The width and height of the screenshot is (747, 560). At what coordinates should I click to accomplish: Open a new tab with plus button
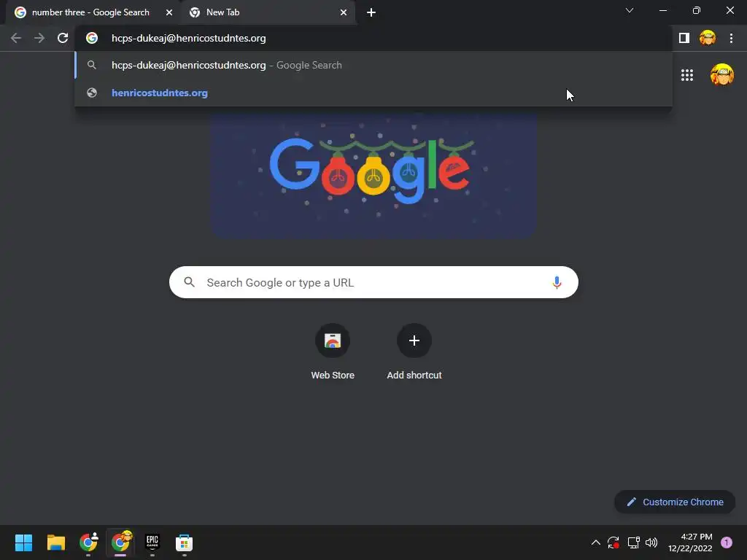(371, 13)
